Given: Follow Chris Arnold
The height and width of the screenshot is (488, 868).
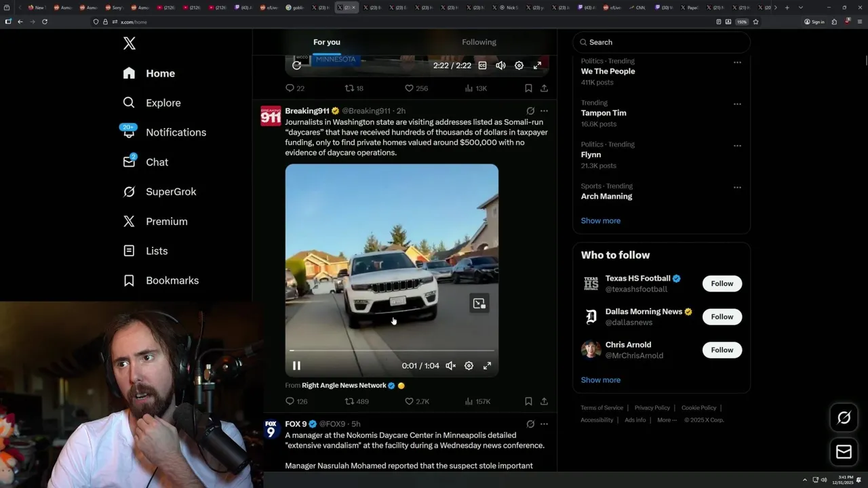Looking at the screenshot, I should (722, 350).
